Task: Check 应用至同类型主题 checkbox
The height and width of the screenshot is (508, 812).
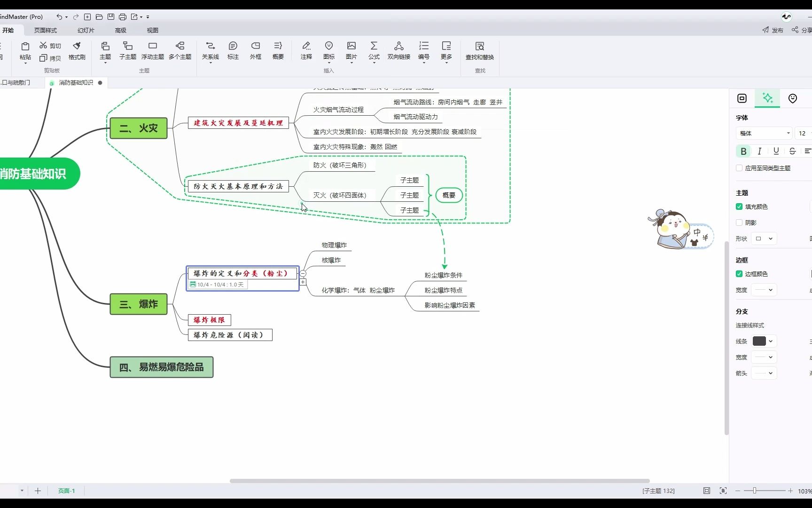Action: click(739, 168)
